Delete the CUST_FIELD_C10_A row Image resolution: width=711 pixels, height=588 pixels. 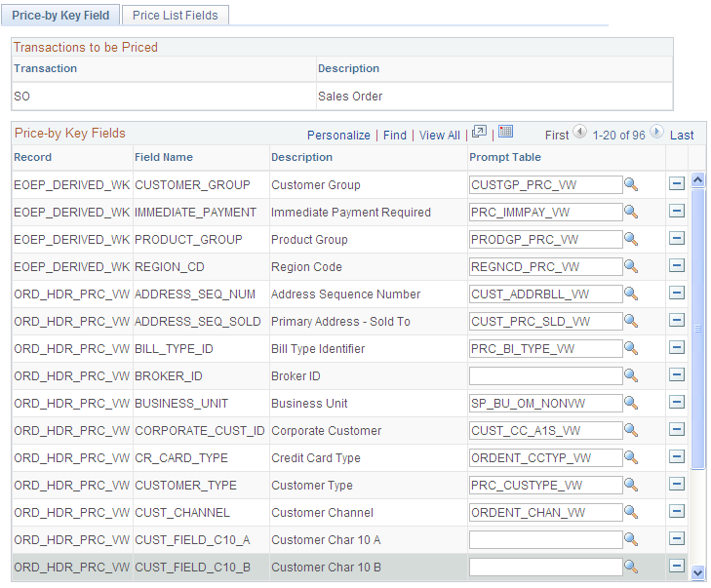[x=677, y=538]
